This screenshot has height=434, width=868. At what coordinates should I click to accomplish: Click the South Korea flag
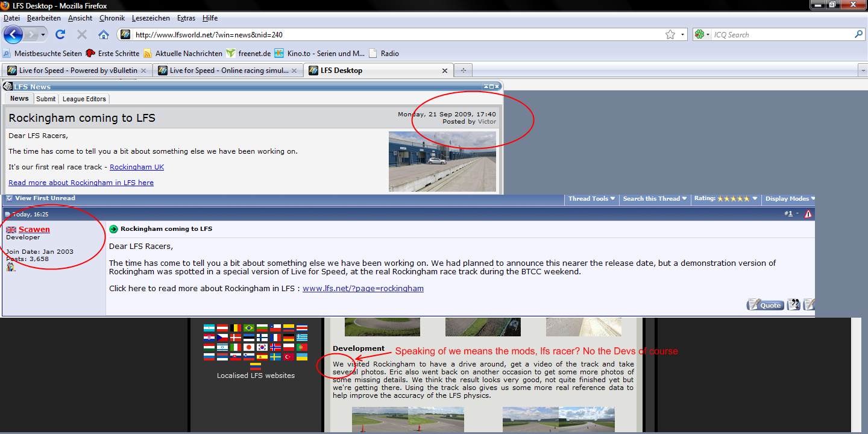coord(262,348)
